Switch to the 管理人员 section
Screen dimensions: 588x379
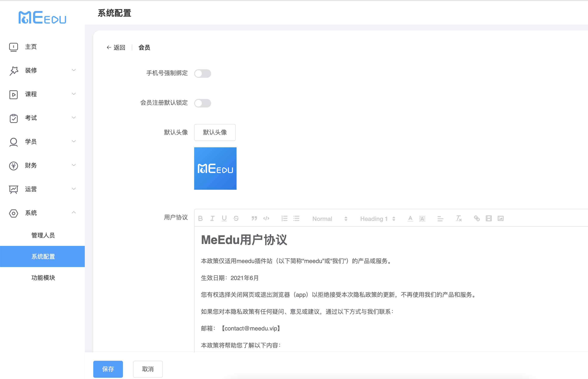[43, 235]
